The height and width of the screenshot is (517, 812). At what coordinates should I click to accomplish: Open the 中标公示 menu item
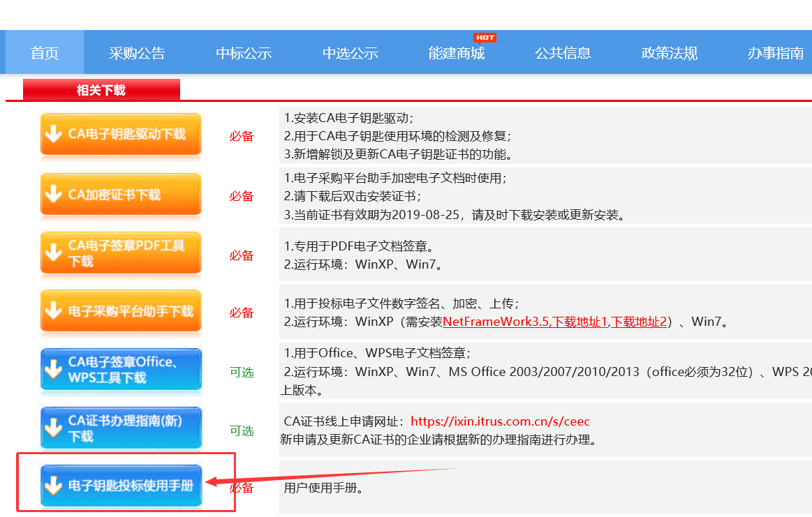click(x=244, y=54)
